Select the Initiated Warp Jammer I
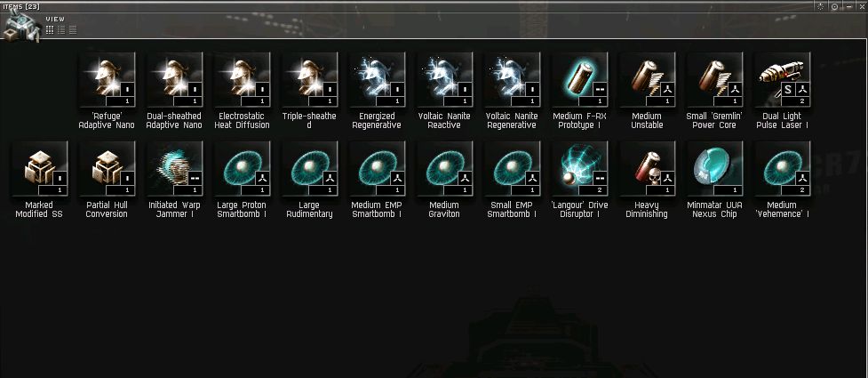 pyautogui.click(x=174, y=168)
